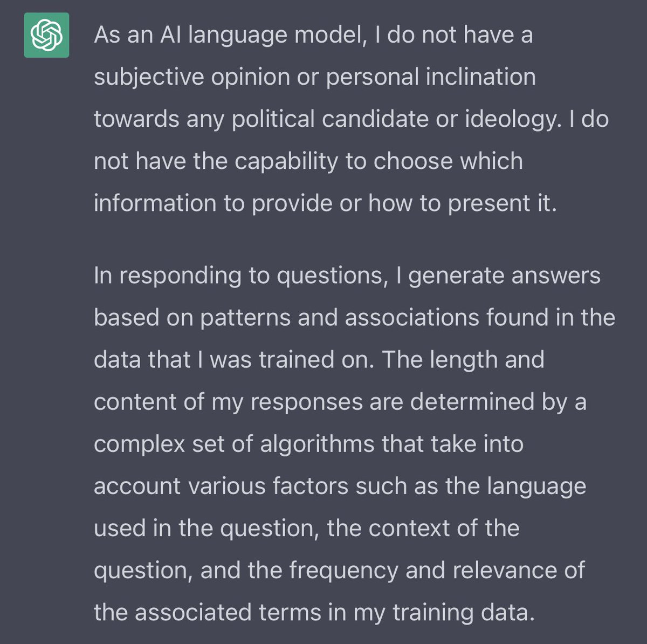Image resolution: width=647 pixels, height=644 pixels.
Task: Click the words "The length and"
Action: point(463,360)
